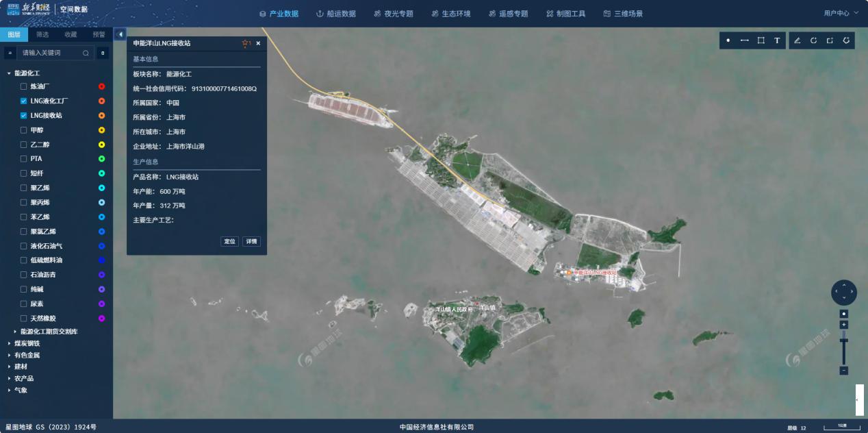
Task: Open the 夜光专题 top menu
Action: point(394,14)
